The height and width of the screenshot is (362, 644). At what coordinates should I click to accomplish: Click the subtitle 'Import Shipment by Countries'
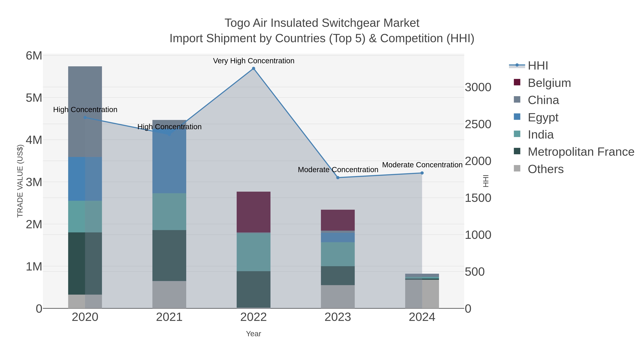[248, 38]
